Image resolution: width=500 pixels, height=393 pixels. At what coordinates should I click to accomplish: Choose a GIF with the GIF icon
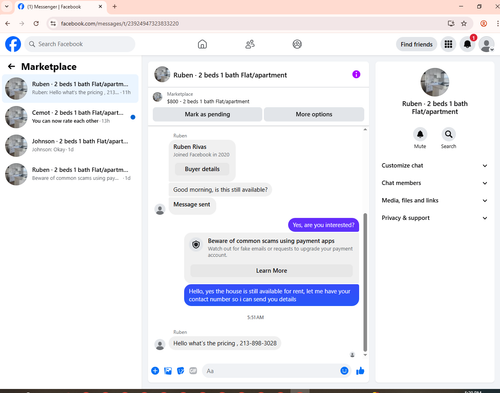pos(193,371)
